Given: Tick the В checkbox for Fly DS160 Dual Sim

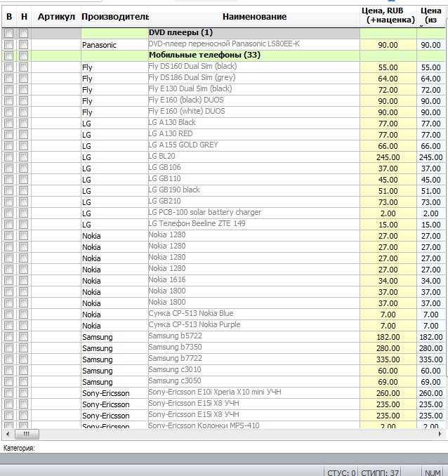Looking at the screenshot, I should (x=9, y=67).
